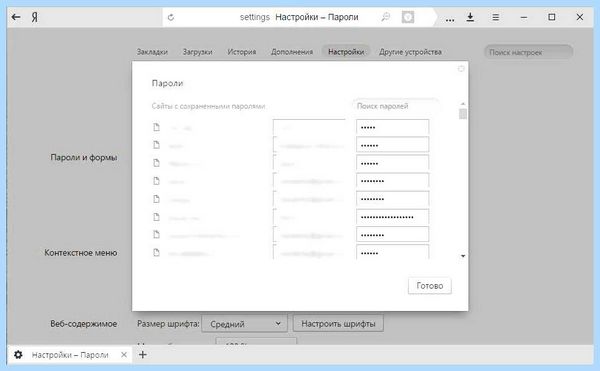
Task: Click the gear icon on the bottom tab
Action: point(18,355)
